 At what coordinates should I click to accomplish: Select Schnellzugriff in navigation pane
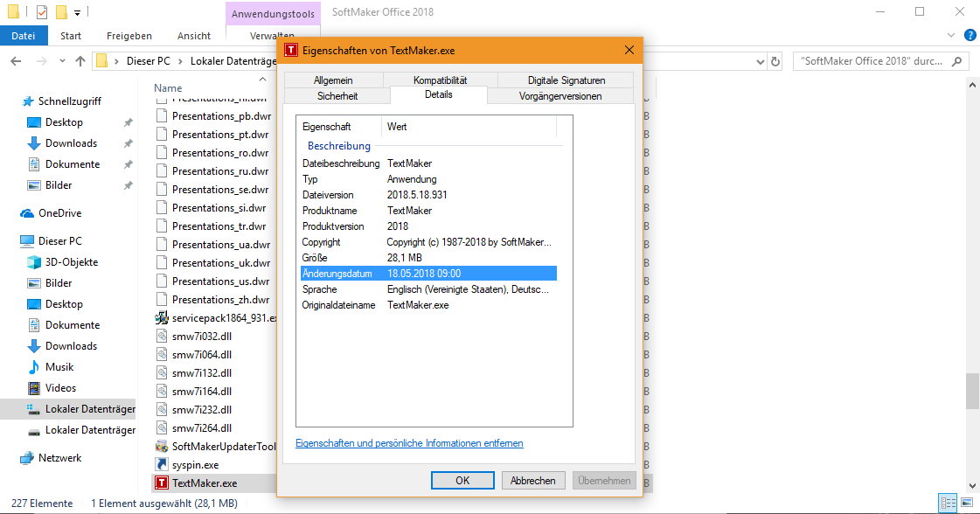[69, 101]
